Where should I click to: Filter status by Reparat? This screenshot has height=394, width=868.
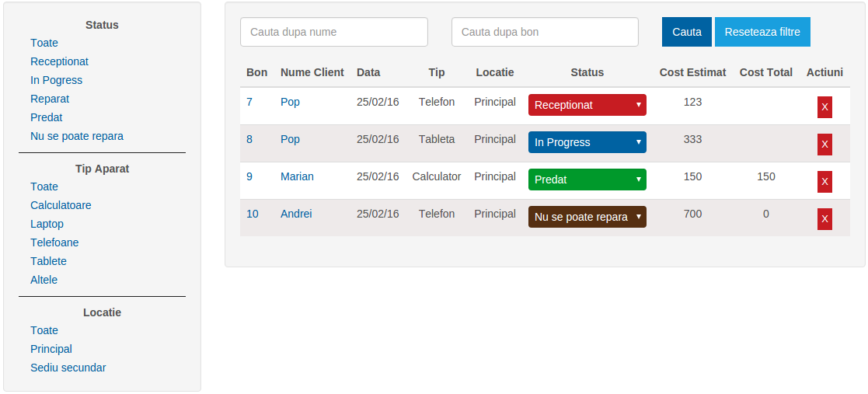click(x=50, y=99)
